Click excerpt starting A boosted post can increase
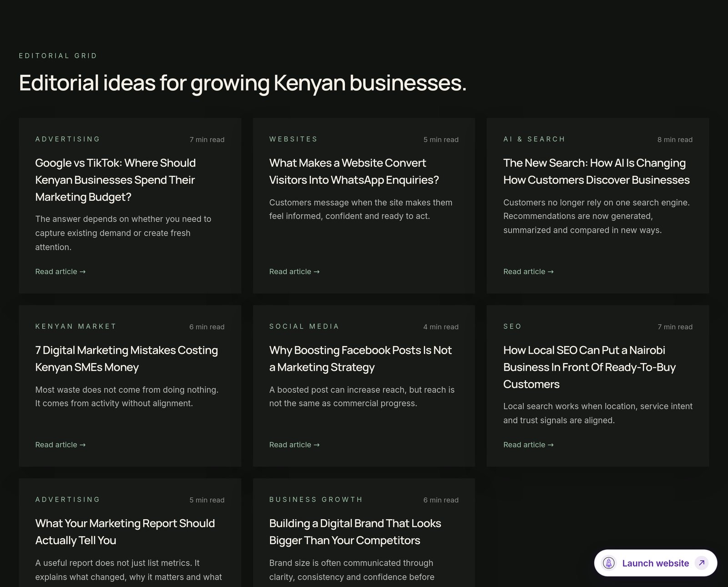728x587 pixels. 362,396
